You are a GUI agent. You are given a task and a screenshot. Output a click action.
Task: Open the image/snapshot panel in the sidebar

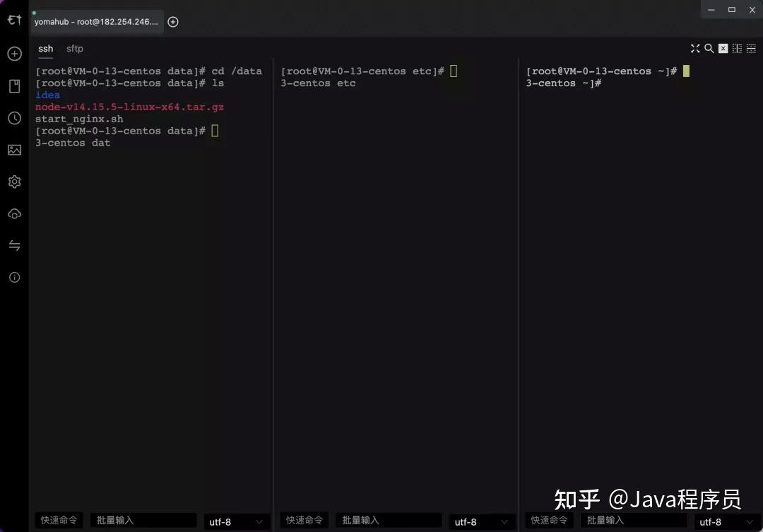click(14, 150)
